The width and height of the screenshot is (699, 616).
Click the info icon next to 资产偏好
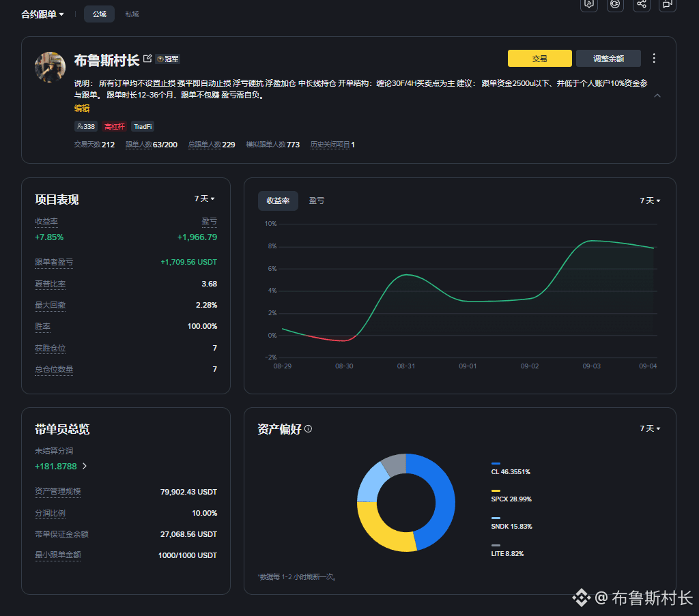tap(308, 429)
